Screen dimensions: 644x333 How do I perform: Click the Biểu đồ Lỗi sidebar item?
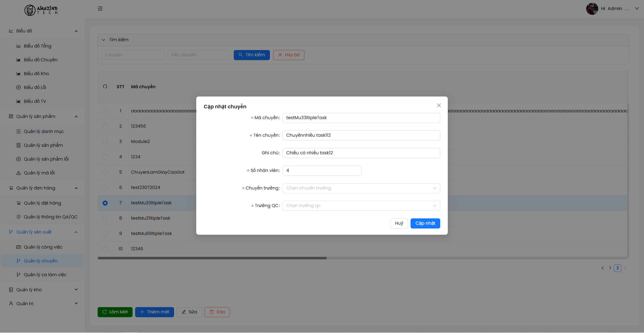coord(35,87)
